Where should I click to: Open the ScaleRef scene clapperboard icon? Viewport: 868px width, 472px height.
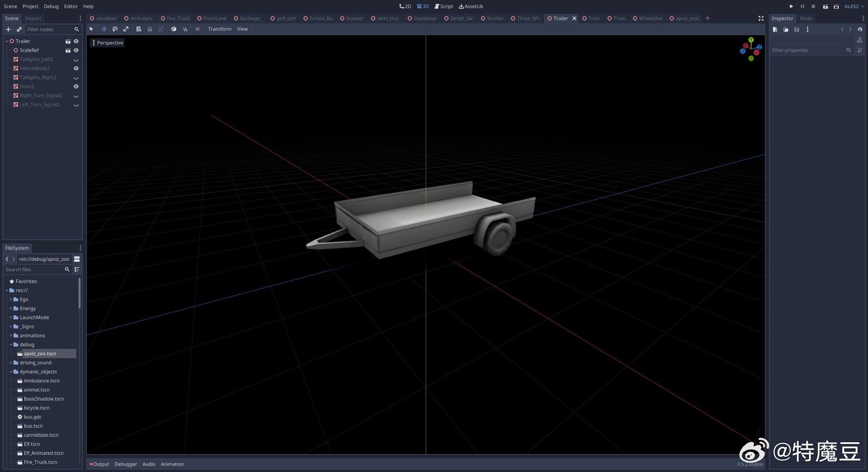coord(68,50)
